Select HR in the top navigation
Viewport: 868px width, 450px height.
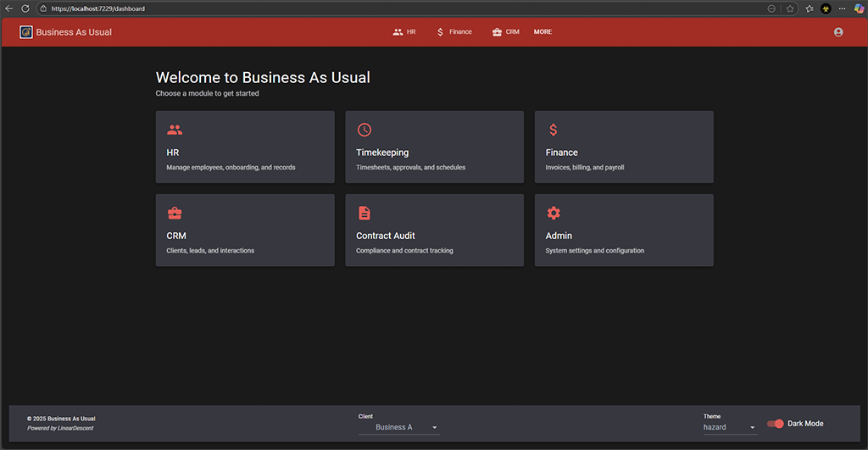pos(404,32)
